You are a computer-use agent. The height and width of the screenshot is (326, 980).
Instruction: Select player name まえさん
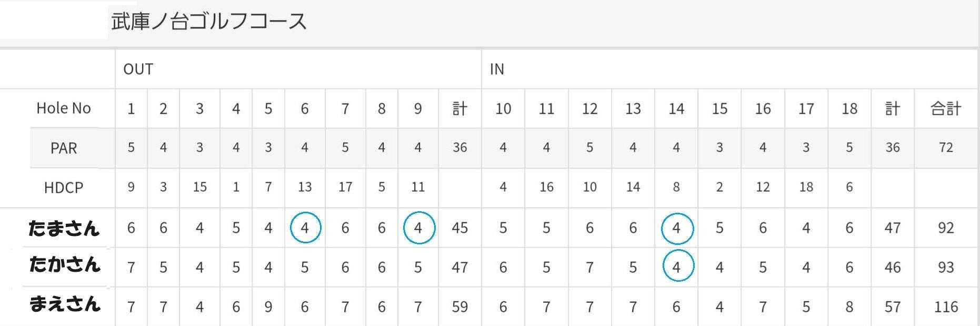[x=65, y=304]
